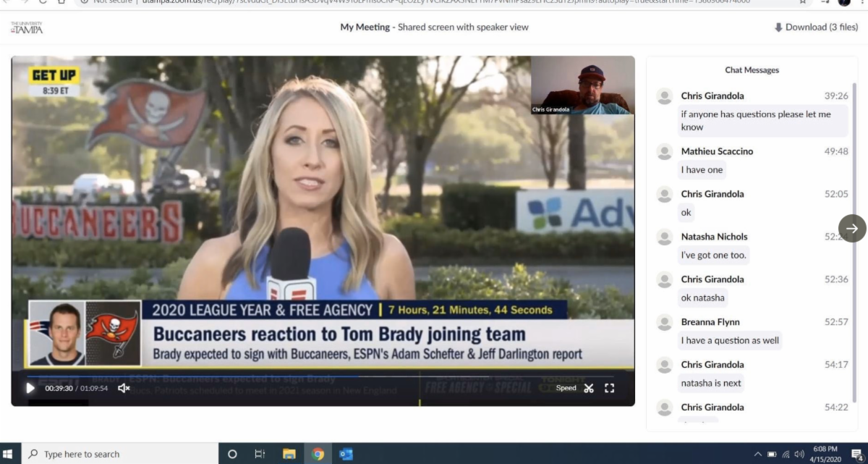
Task: Click Download (3 files) link
Action: tap(815, 28)
